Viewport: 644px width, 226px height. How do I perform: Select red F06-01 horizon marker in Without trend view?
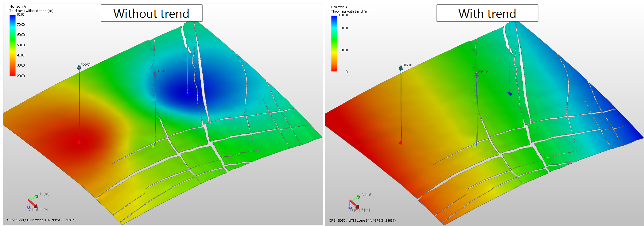(x=79, y=142)
